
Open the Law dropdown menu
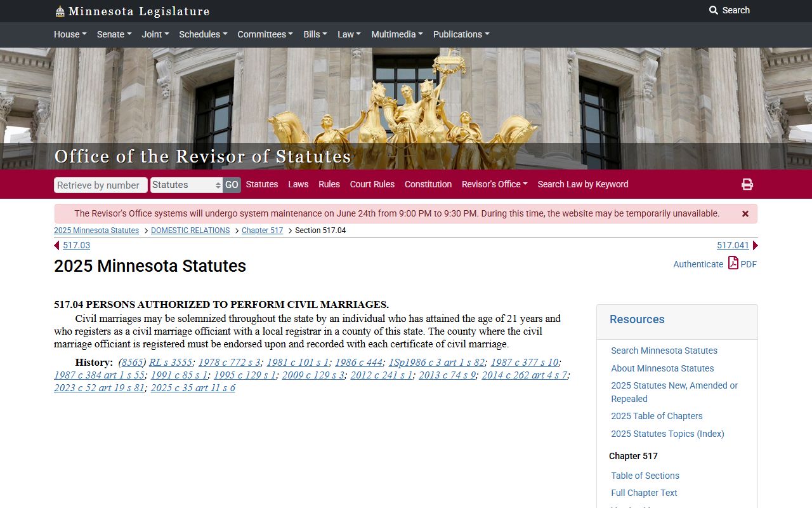coord(349,34)
